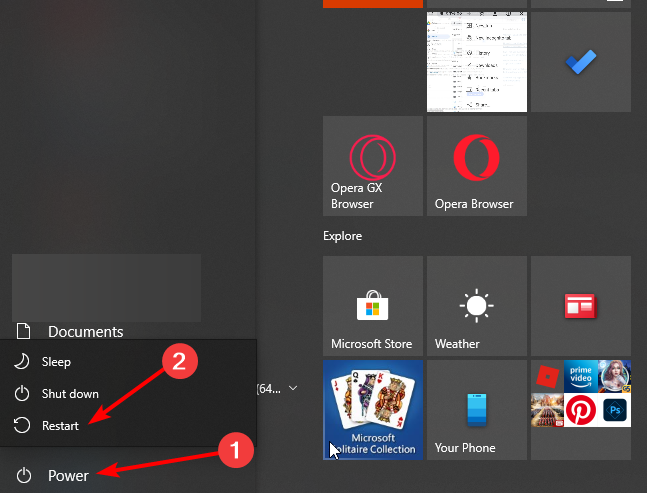Open the Your Phone tile
This screenshot has width=647, height=493.
[x=477, y=410]
